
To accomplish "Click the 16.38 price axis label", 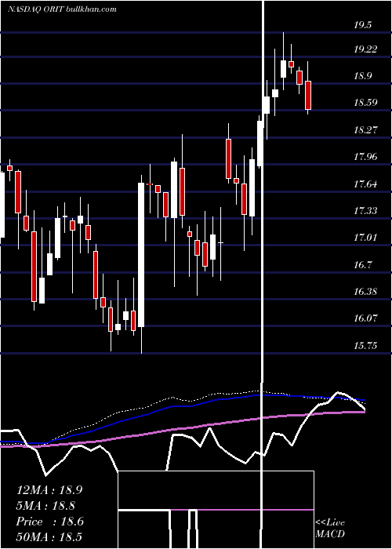I will tap(365, 292).
